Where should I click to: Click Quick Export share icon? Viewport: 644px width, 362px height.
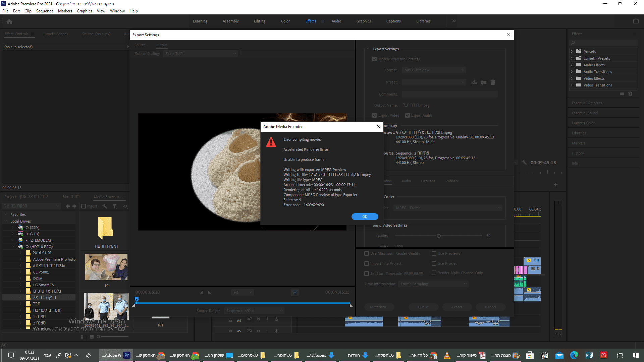(636, 21)
